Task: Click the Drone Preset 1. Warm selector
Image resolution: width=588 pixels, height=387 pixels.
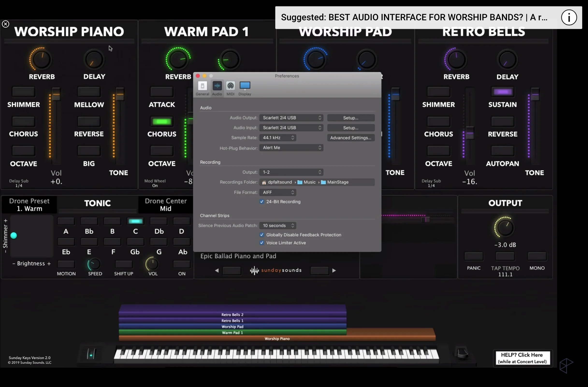Action: 29,205
